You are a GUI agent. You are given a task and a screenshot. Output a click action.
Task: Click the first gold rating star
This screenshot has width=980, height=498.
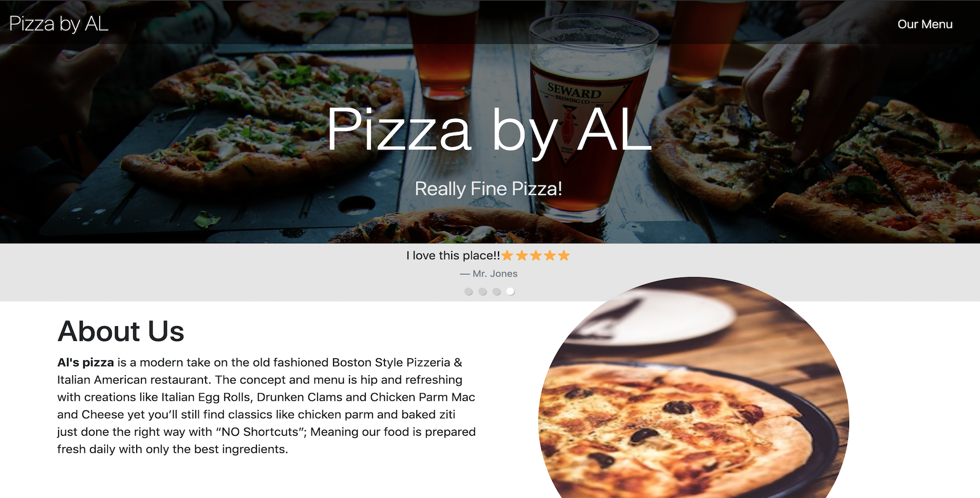click(508, 255)
